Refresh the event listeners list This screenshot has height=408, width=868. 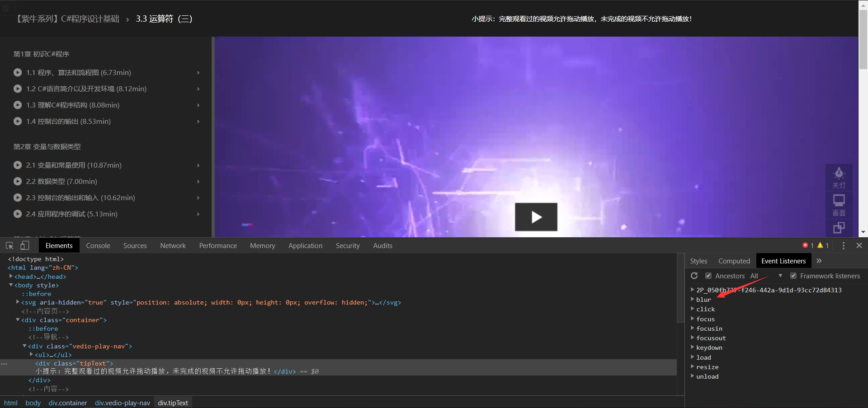coord(694,276)
